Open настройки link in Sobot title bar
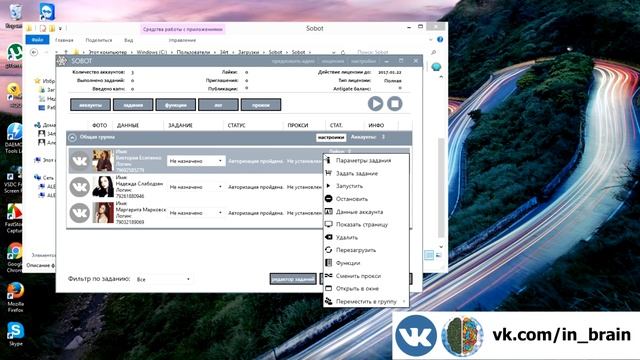 363,61
